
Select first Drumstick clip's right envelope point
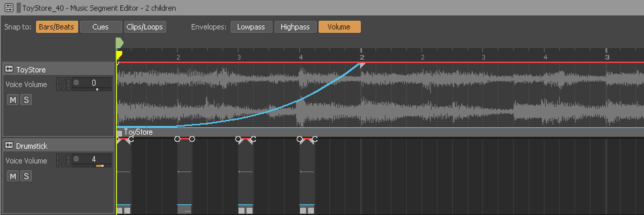(x=131, y=139)
